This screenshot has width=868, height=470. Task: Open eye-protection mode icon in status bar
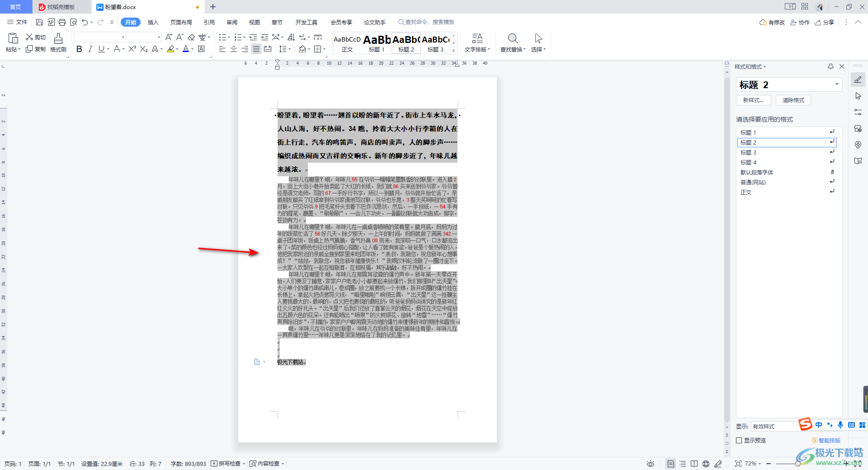pos(650,464)
